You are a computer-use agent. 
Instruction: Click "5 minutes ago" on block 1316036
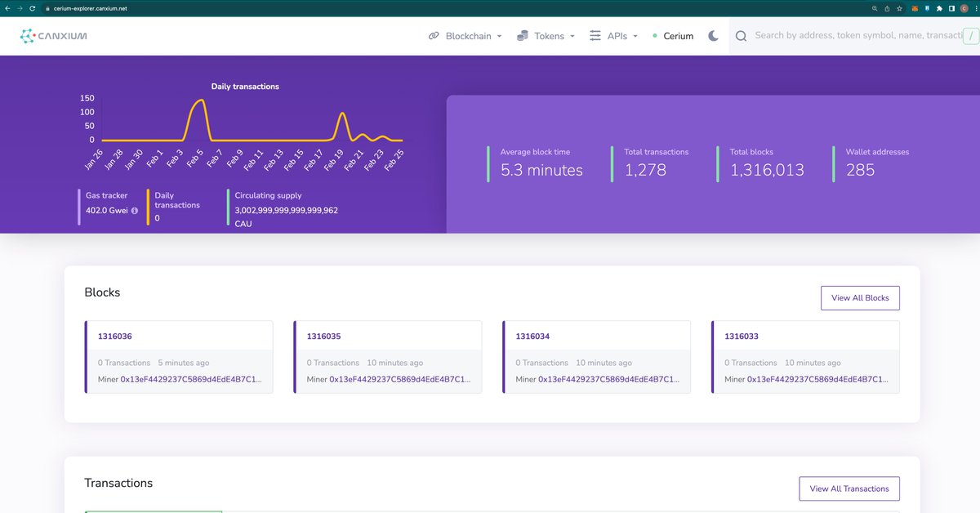pyautogui.click(x=183, y=363)
